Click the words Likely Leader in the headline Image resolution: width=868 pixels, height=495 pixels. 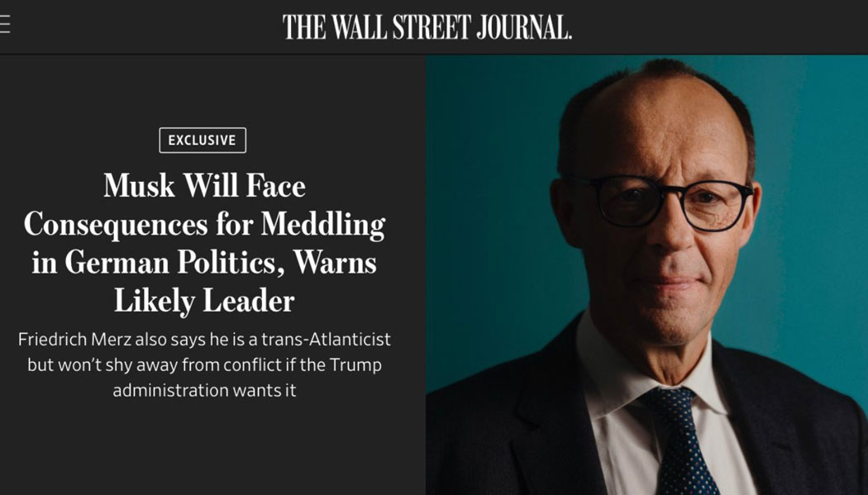(204, 302)
